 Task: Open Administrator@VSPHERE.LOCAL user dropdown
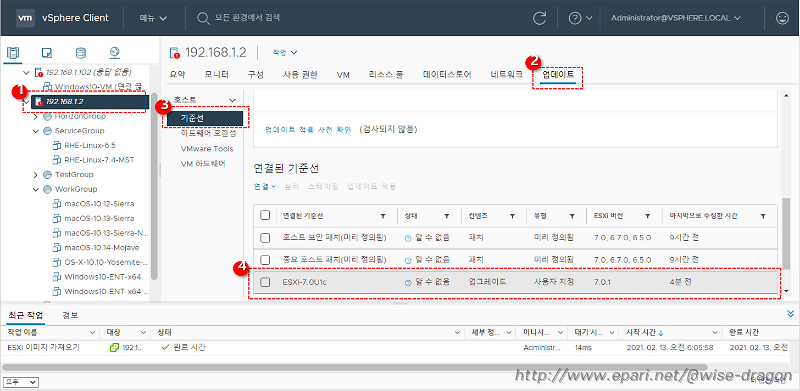click(676, 18)
